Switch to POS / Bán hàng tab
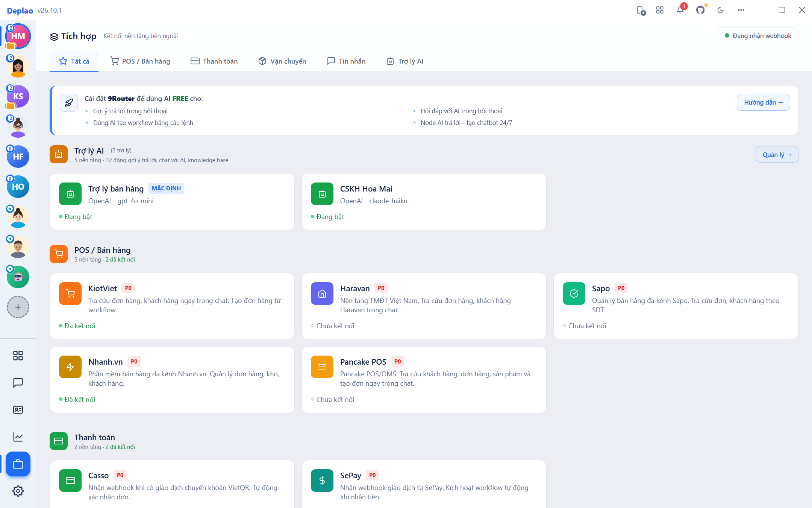 click(x=140, y=61)
